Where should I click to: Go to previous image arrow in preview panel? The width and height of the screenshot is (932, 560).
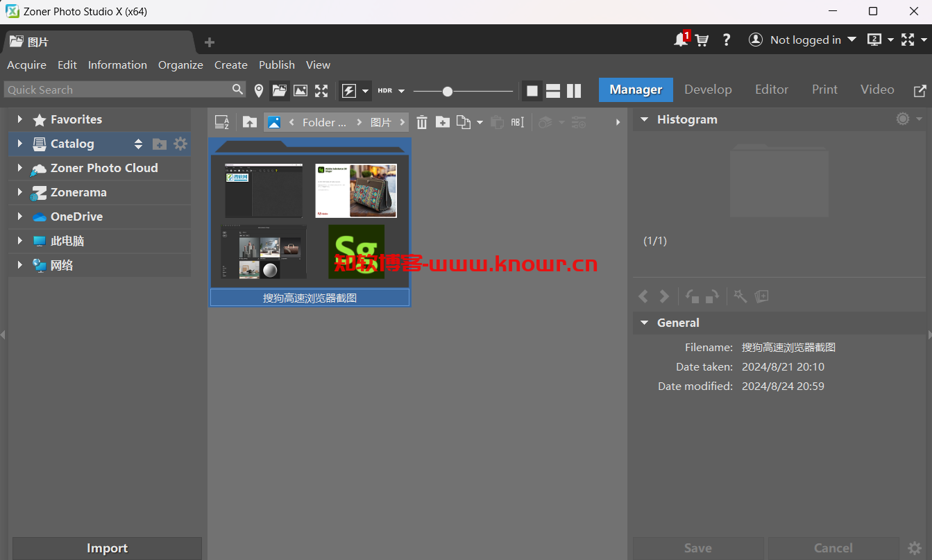tap(643, 296)
